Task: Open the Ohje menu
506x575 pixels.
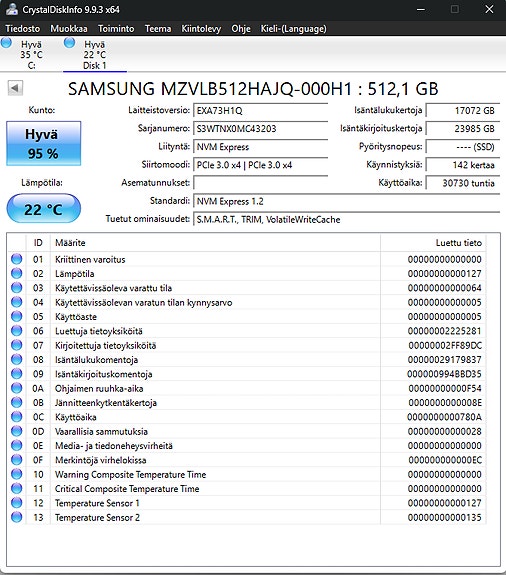Action: coord(241,29)
